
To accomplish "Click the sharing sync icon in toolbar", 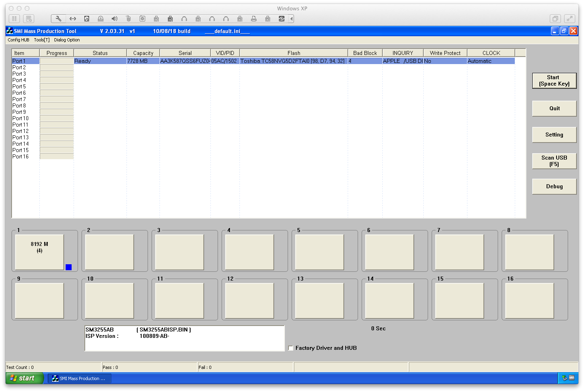I will [282, 19].
